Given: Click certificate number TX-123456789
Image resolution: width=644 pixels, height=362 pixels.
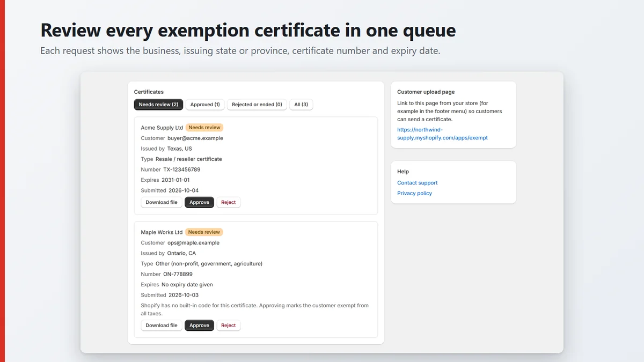Looking at the screenshot, I should tap(182, 169).
